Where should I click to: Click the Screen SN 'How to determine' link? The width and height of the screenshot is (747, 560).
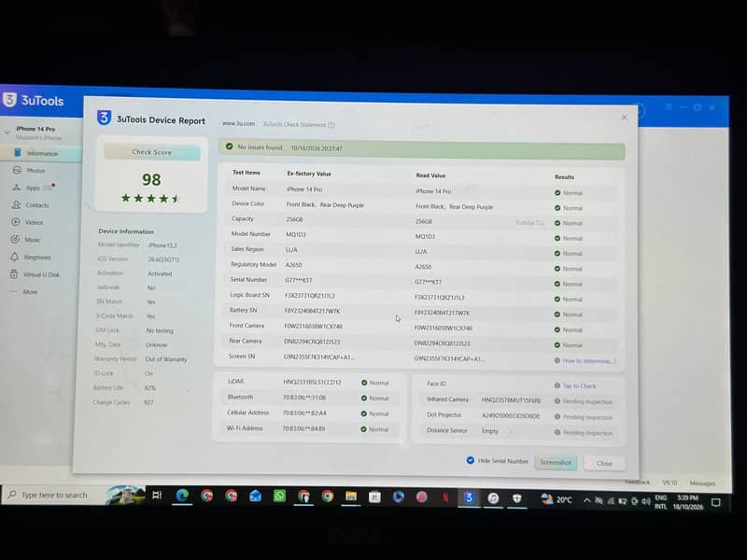coord(589,361)
